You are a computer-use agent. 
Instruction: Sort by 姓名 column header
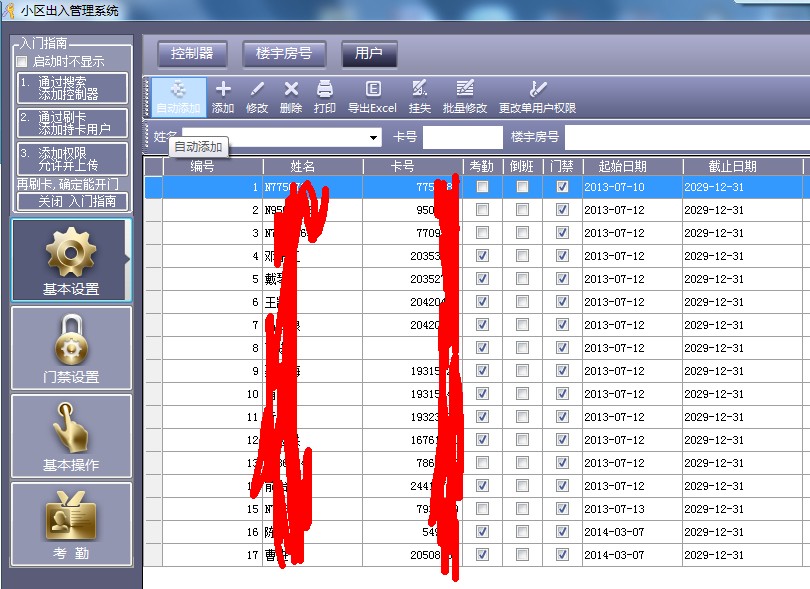pos(313,166)
